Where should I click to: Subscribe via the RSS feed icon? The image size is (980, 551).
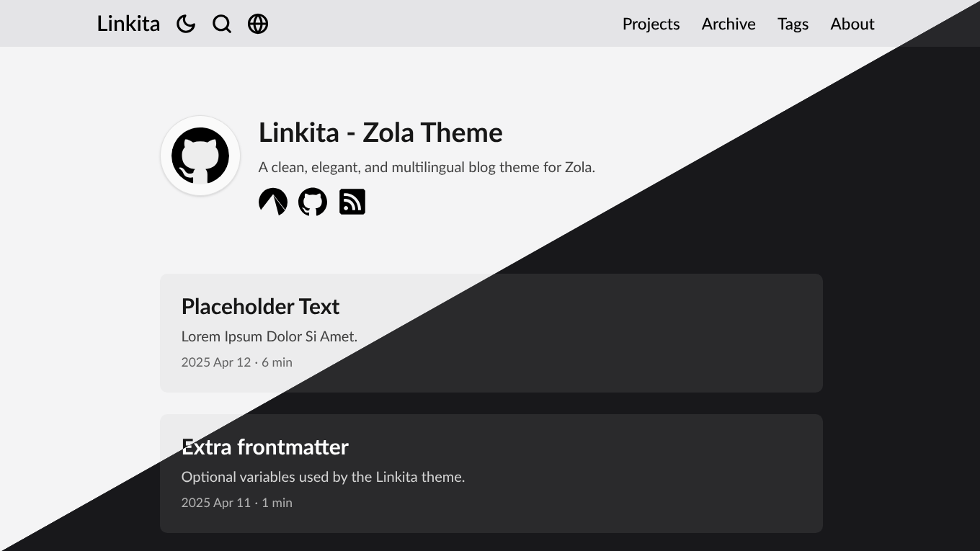[x=352, y=202]
